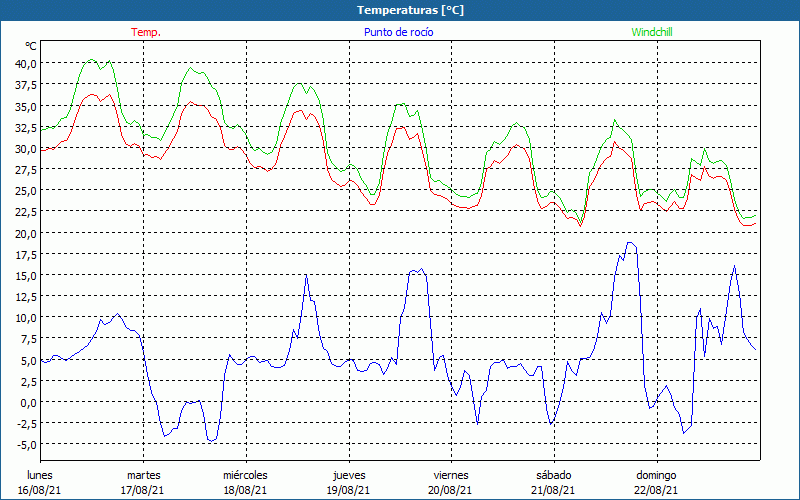The height and width of the screenshot is (500, 800).
Task: Click the '22,5' y-axis value
Action: [x=27, y=212]
